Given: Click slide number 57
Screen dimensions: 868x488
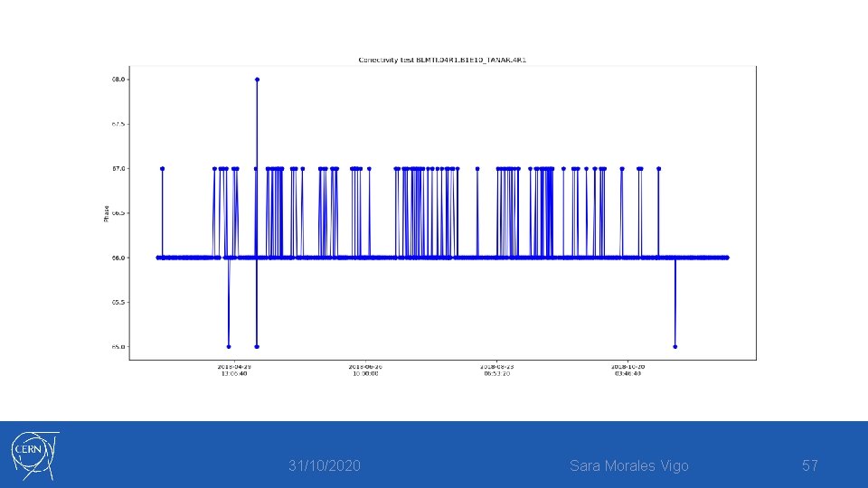Looking at the screenshot, I should coord(810,466).
